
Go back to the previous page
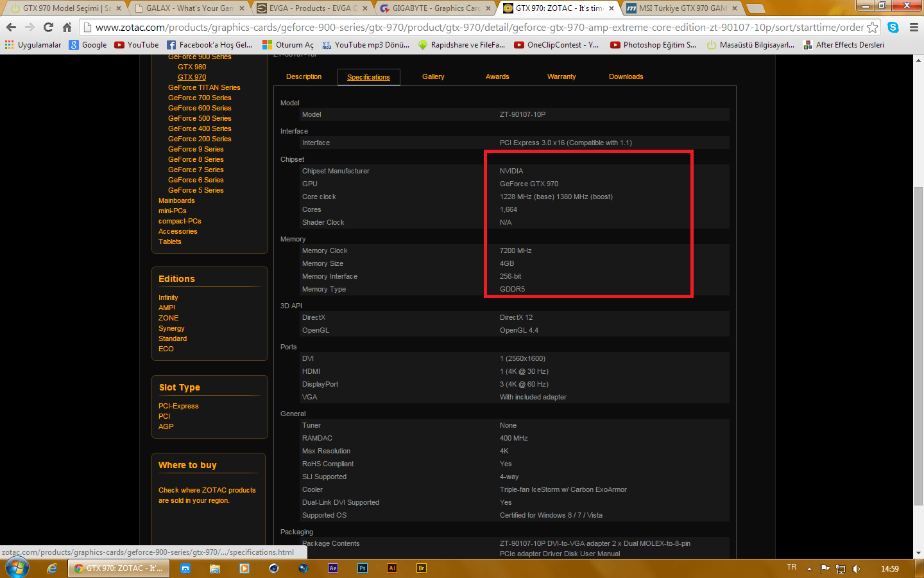tap(11, 27)
